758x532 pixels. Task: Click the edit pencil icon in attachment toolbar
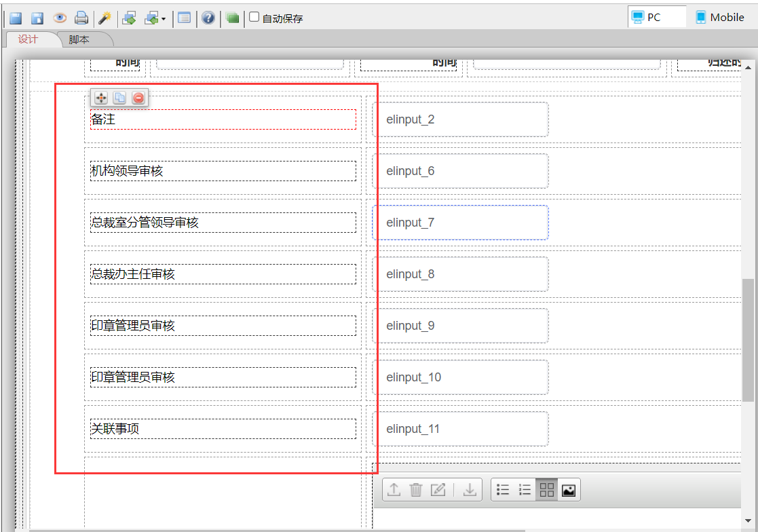pyautogui.click(x=438, y=490)
